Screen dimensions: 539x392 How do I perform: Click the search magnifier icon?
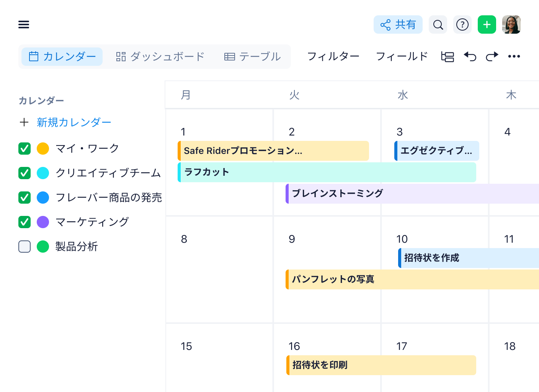[438, 24]
